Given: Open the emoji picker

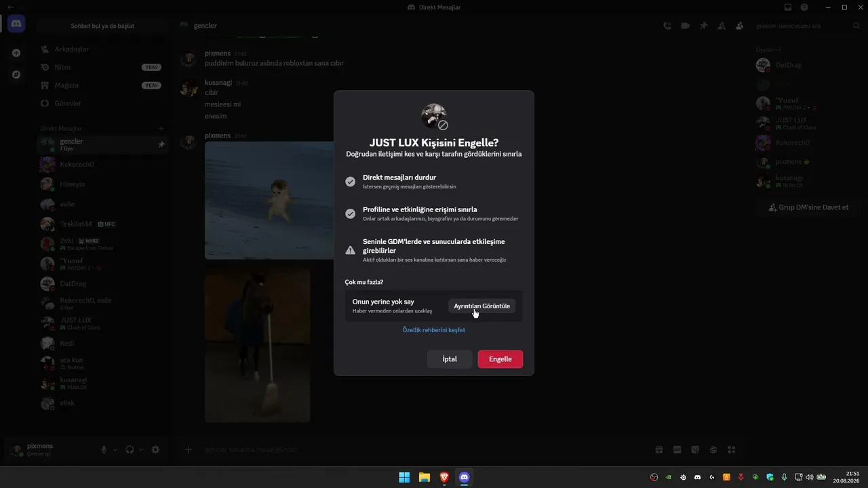Looking at the screenshot, I should point(713,449).
